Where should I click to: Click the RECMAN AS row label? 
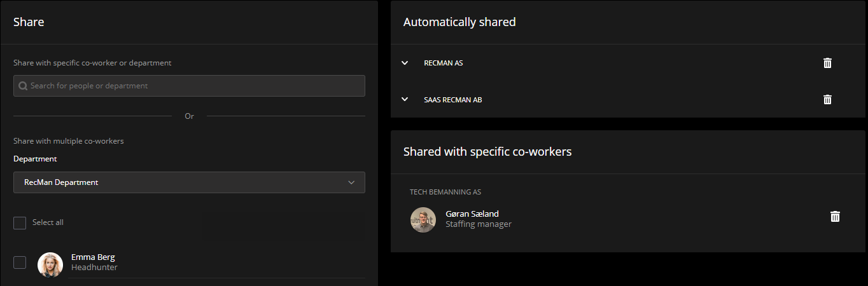click(443, 63)
